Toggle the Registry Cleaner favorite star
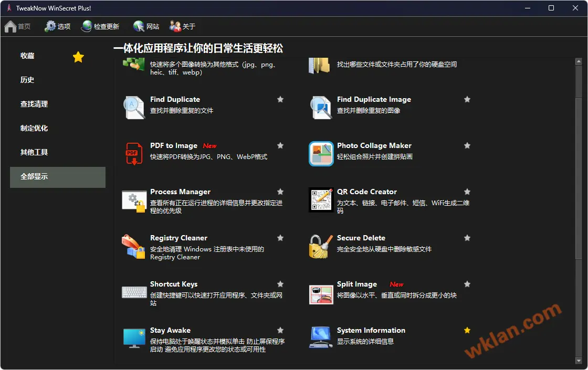Screen dimensions: 588x370 pyautogui.click(x=280, y=238)
